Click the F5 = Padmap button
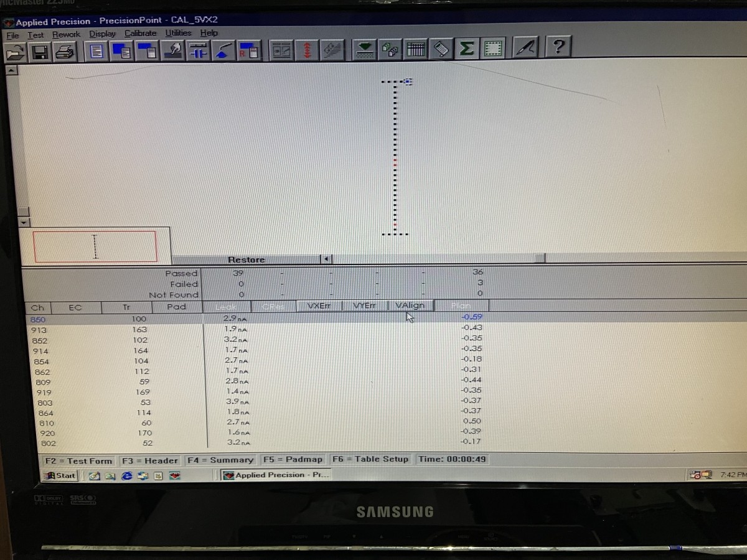This screenshot has height=560, width=747. click(293, 459)
